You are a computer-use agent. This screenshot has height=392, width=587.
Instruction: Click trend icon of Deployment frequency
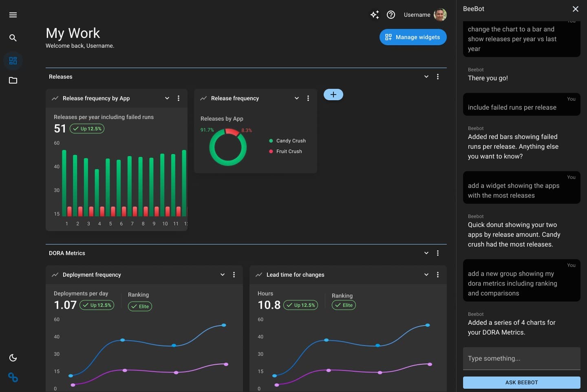pos(55,275)
